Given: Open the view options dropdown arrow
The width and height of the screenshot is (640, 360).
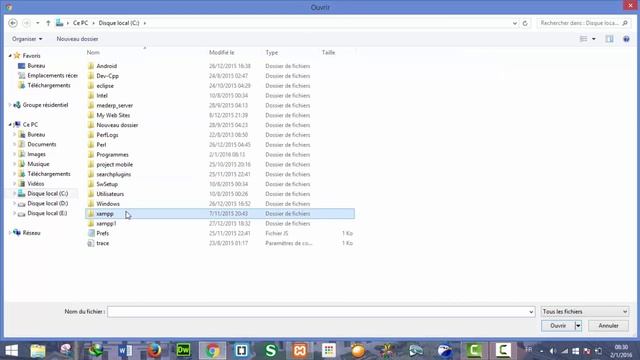Looking at the screenshot, I should click(x=594, y=39).
